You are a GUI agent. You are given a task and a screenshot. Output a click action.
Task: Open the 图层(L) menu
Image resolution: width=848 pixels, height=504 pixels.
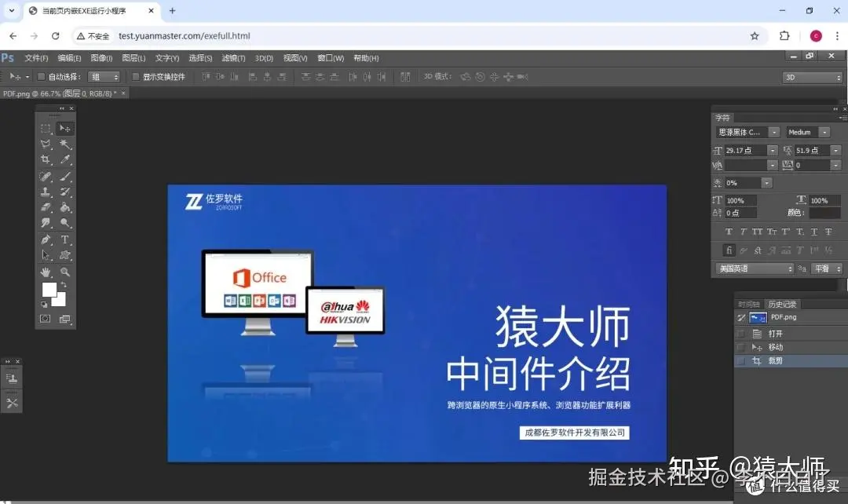(x=133, y=58)
